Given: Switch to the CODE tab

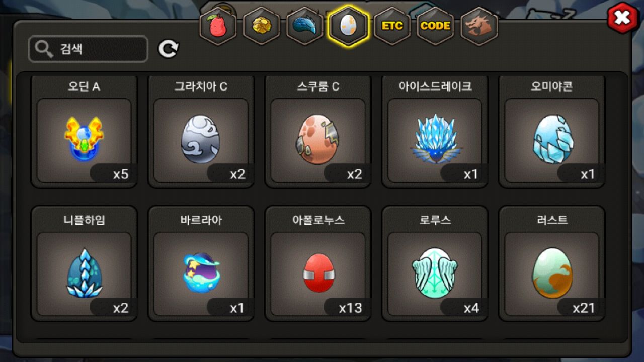Looking at the screenshot, I should tap(435, 26).
